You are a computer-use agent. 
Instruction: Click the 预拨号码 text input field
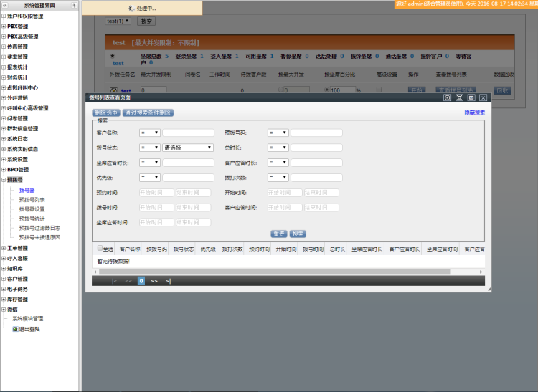[316, 133]
